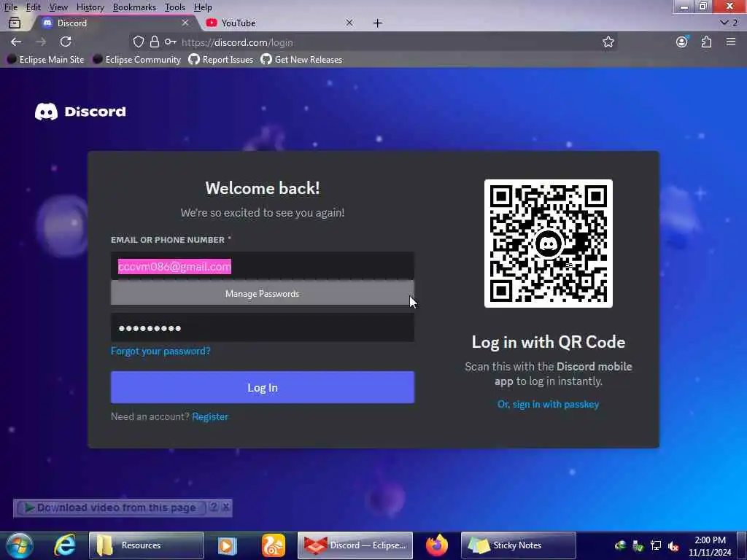Open the Help menu
Viewport: 747px width, 560px height.
coord(203,7)
